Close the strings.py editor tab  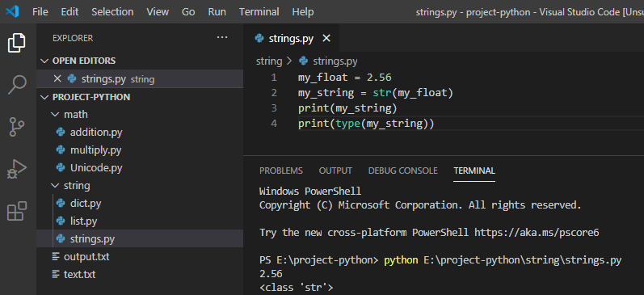tap(326, 39)
